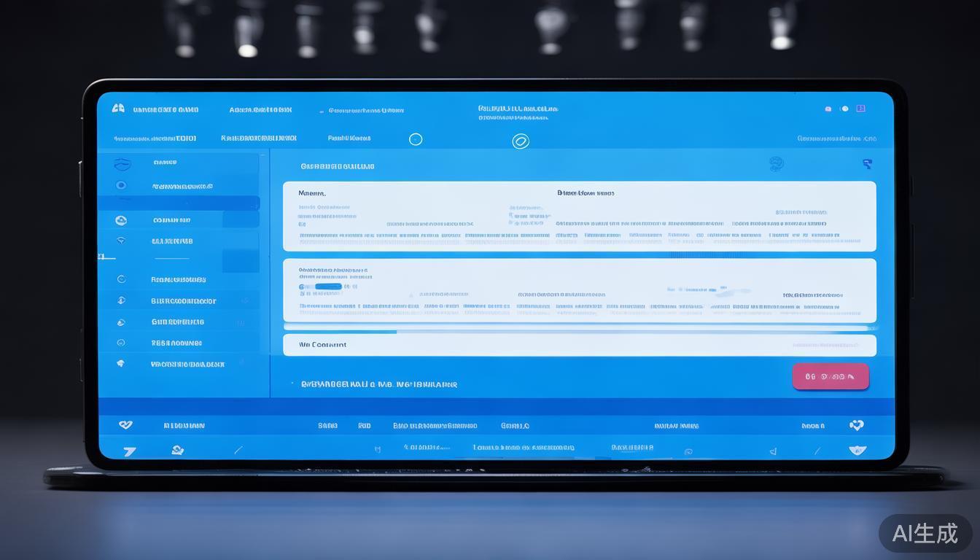Tap the heart icon at bottom bar's left end
Image resolution: width=980 pixels, height=560 pixels.
click(125, 424)
